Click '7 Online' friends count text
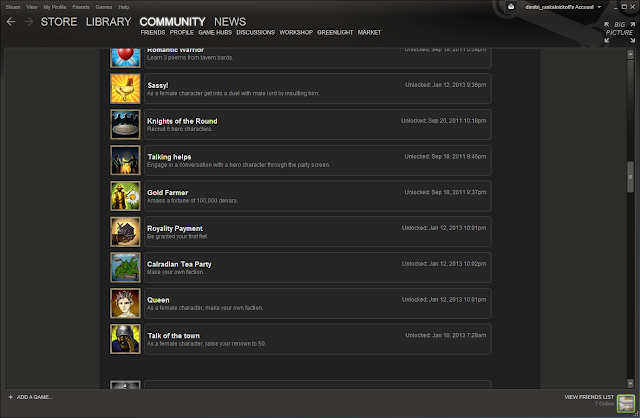 [604, 404]
